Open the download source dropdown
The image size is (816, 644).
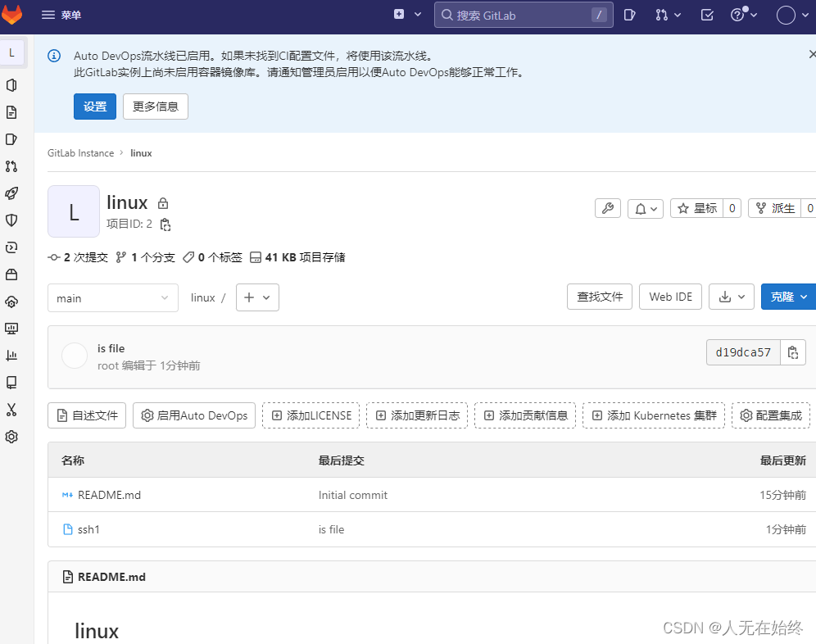click(x=731, y=297)
